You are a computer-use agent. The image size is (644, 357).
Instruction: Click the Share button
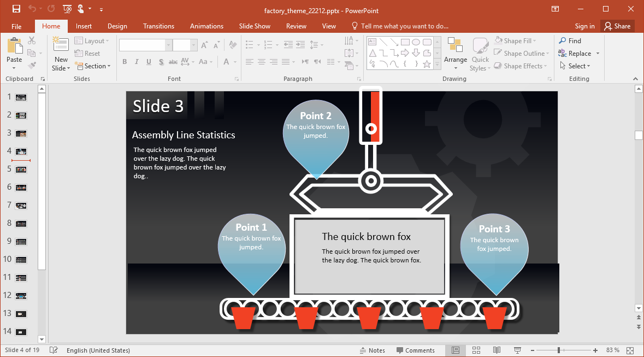pos(616,26)
